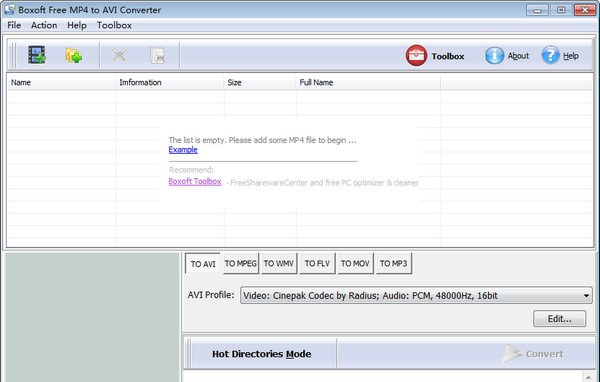Click the grayed Clear list icon
This screenshot has height=382, width=600.
click(157, 56)
